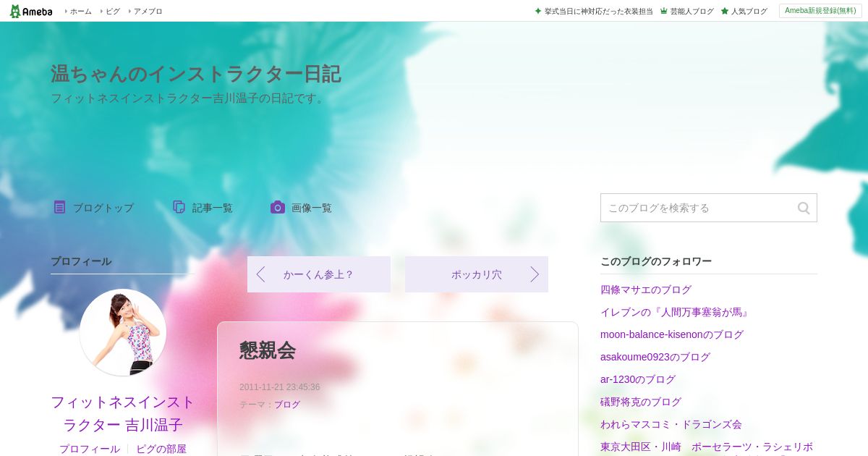
Task: Open ピグの部屋 link
Action: [x=161, y=449]
